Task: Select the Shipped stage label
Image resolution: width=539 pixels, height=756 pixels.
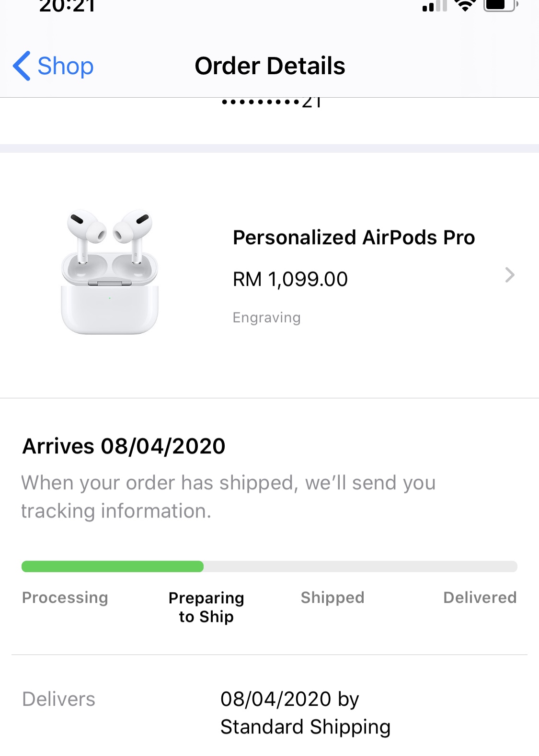Action: tap(333, 598)
